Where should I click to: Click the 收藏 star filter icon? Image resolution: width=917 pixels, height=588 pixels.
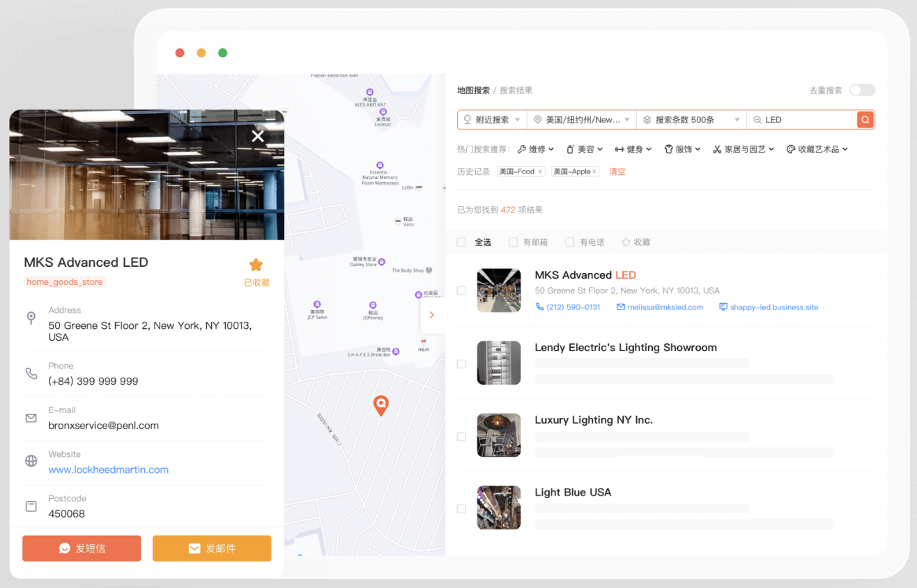(x=626, y=242)
